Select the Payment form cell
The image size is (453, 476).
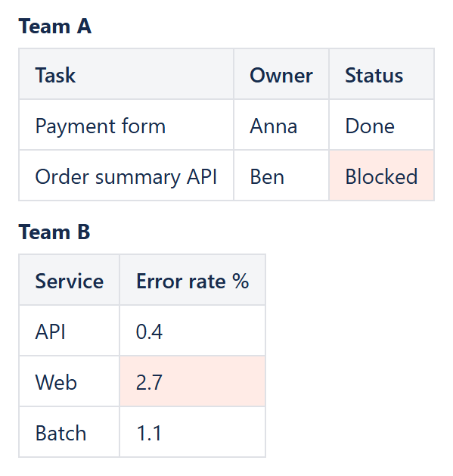click(126, 125)
